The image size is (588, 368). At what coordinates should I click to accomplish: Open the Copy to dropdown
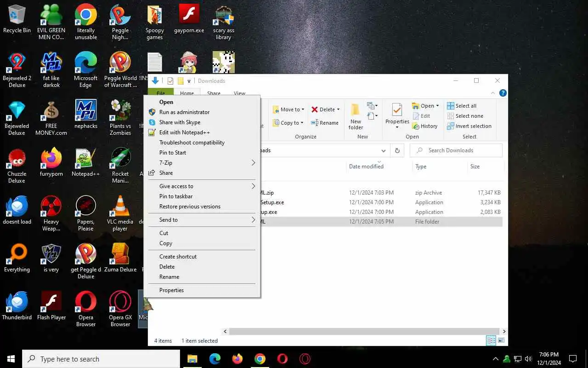click(x=288, y=123)
